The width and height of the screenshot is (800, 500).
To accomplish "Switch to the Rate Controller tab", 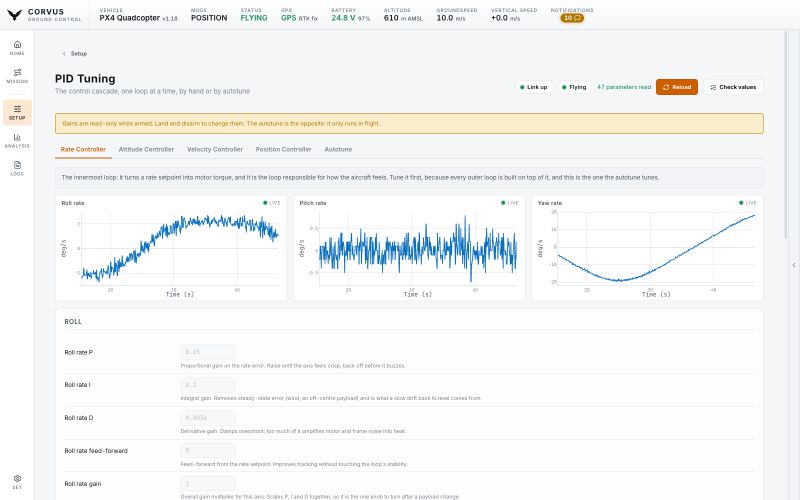I will click(83, 149).
